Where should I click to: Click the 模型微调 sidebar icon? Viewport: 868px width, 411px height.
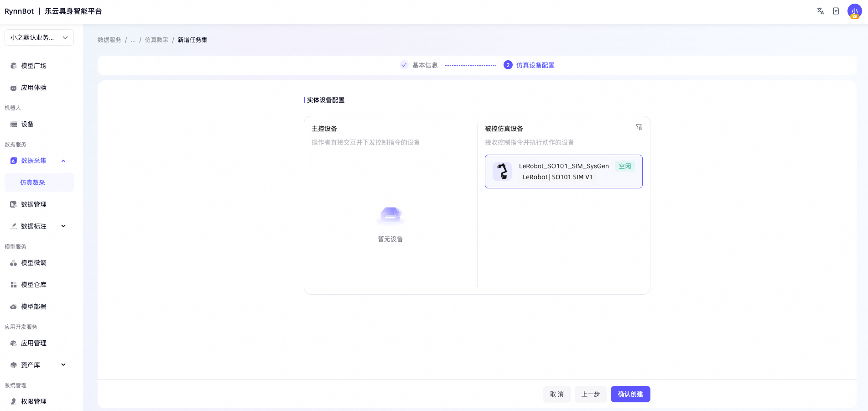pyautogui.click(x=14, y=263)
